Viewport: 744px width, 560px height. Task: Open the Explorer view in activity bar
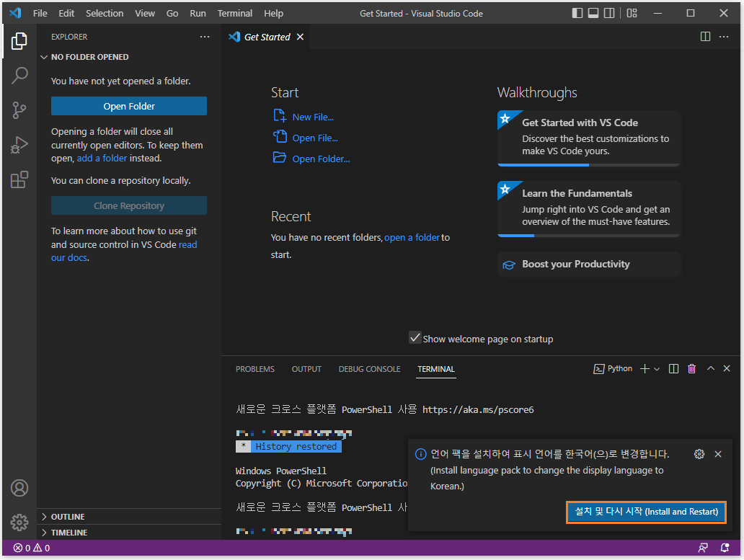pos(19,41)
